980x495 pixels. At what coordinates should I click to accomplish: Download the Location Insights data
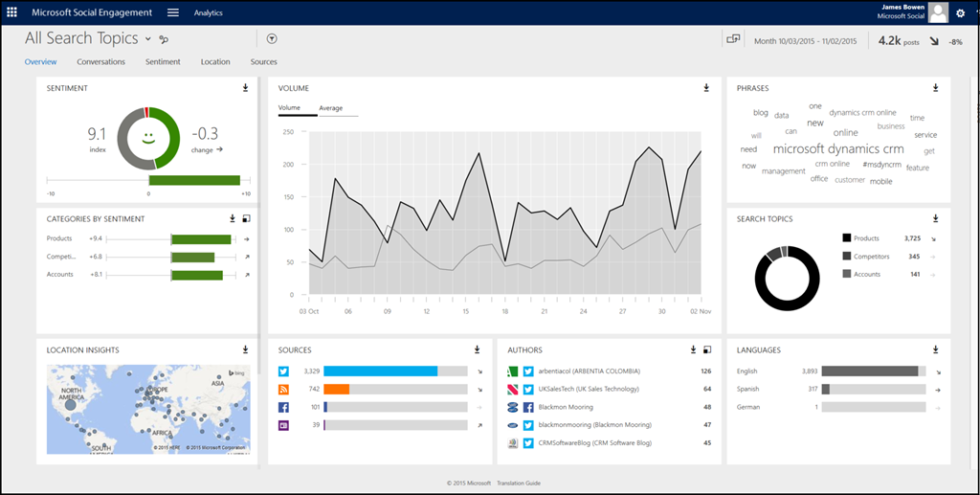coord(246,350)
